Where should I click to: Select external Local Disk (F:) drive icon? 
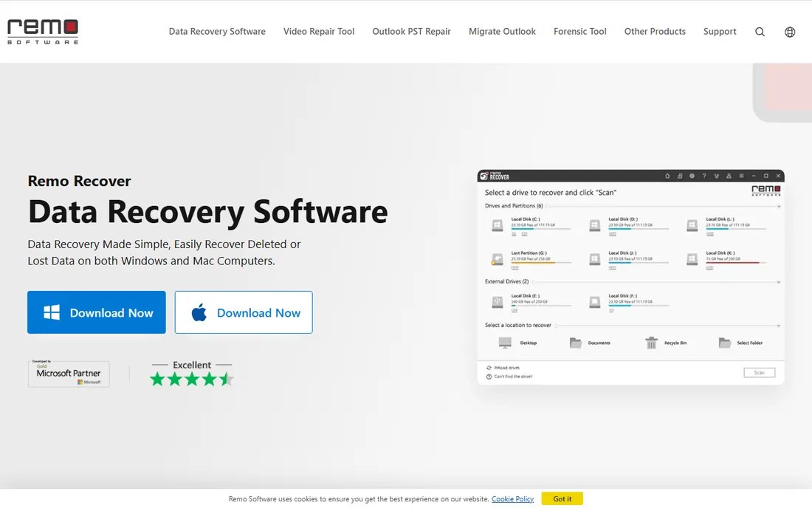(594, 302)
